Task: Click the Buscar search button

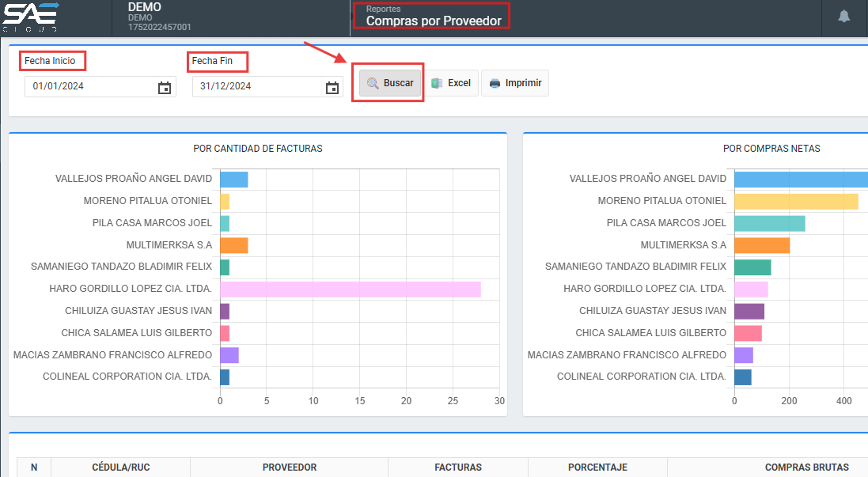Action: tap(390, 83)
